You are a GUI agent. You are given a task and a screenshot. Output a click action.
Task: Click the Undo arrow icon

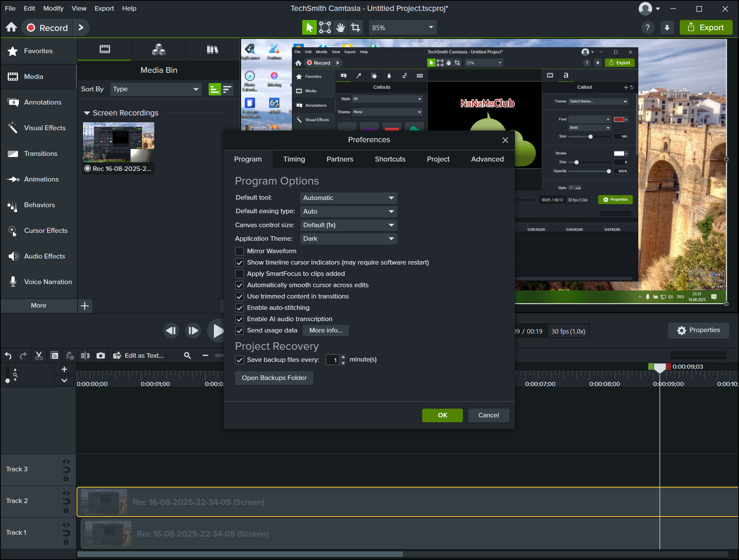click(8, 355)
